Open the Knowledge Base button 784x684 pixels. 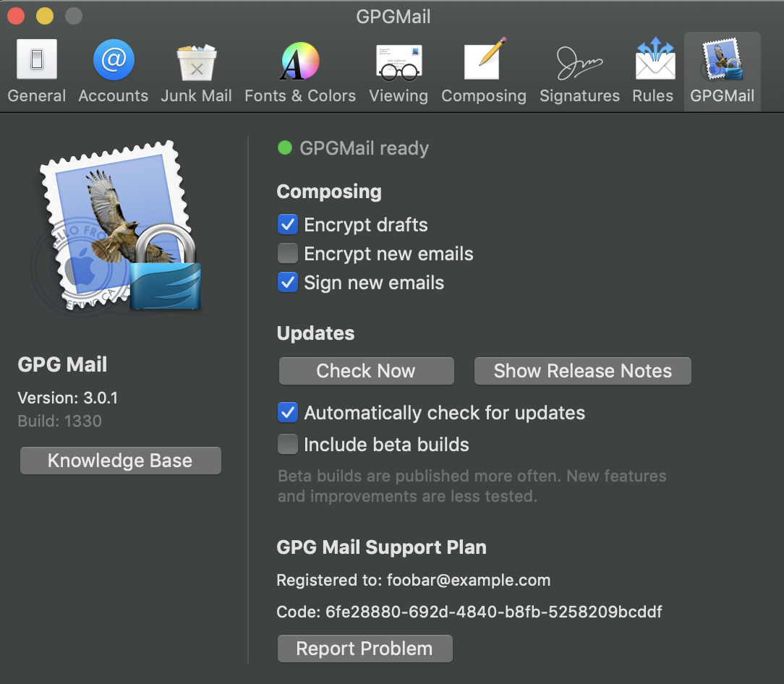tap(120, 461)
